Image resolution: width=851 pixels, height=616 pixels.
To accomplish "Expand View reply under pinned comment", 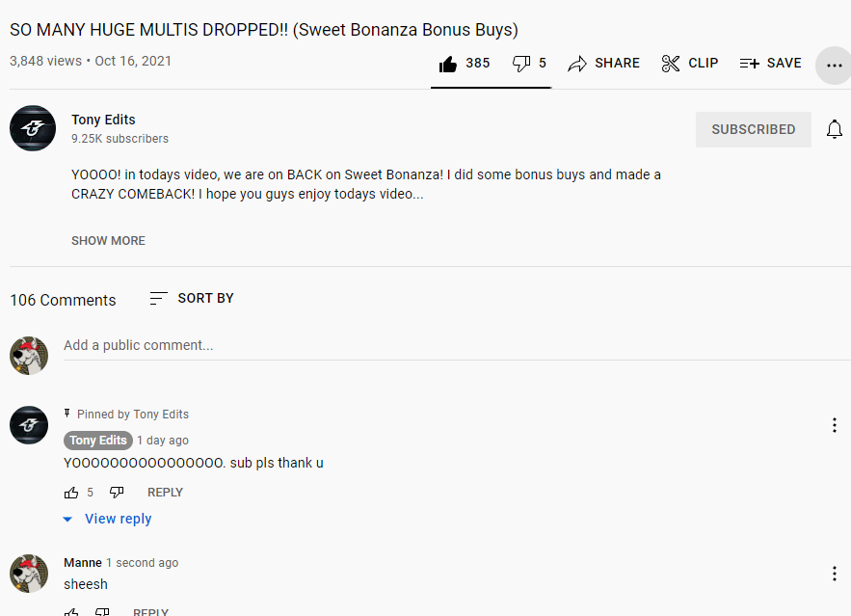I will coord(108,519).
